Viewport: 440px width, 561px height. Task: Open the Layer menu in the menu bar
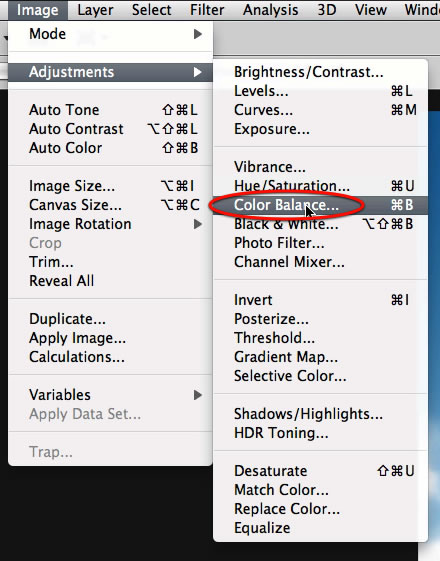[95, 10]
